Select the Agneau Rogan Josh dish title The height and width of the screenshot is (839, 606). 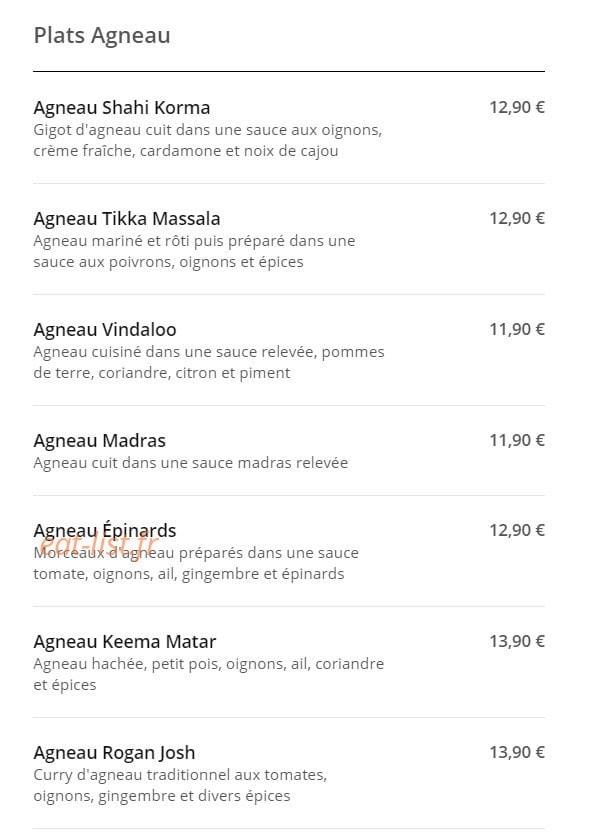[114, 752]
